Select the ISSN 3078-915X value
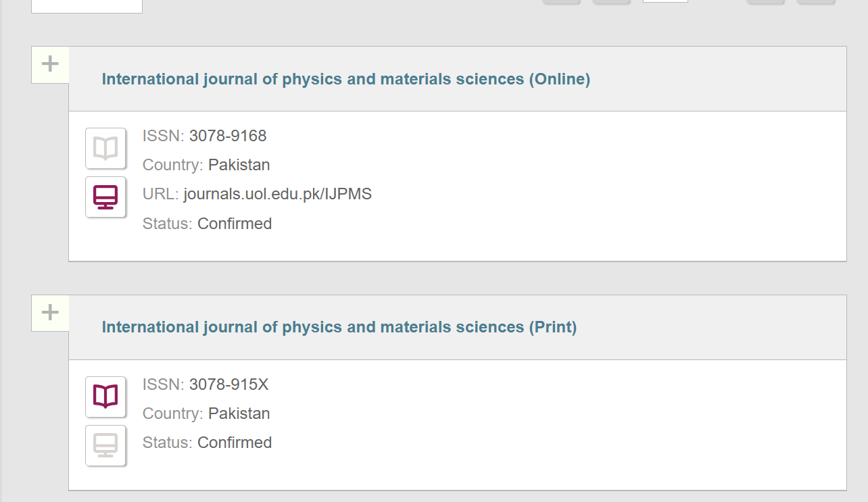This screenshot has width=868, height=502. 228,384
